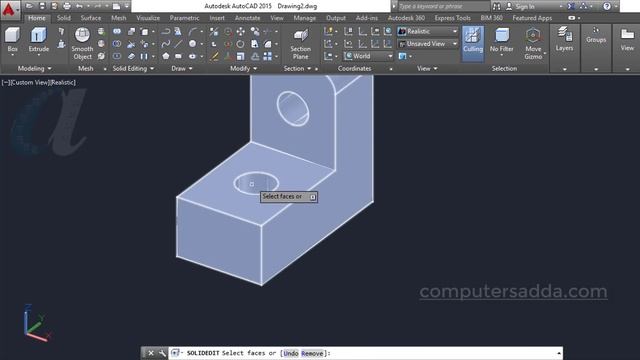Image resolution: width=640 pixels, height=360 pixels.
Task: Open the Realistic visual style dropdown
Action: click(428, 31)
